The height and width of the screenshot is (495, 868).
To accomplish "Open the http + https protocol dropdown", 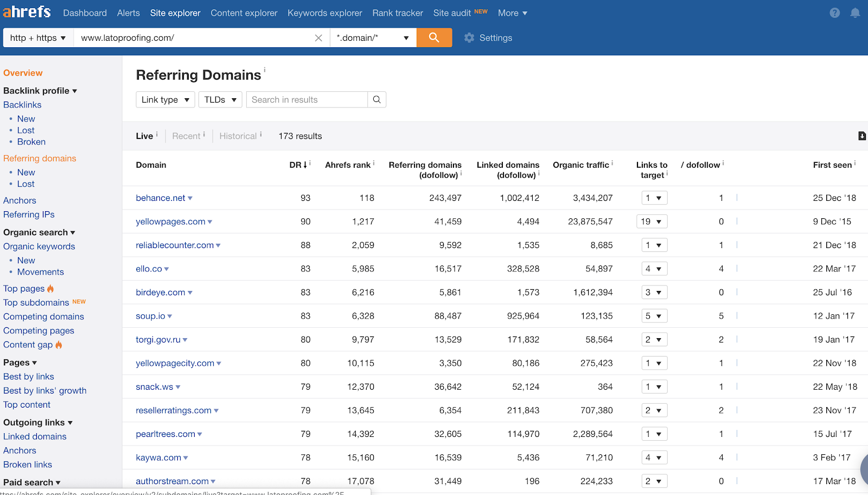I will coord(38,38).
